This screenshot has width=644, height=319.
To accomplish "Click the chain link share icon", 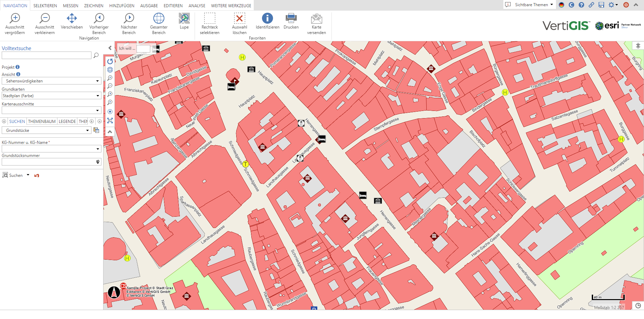I will [x=591, y=5].
